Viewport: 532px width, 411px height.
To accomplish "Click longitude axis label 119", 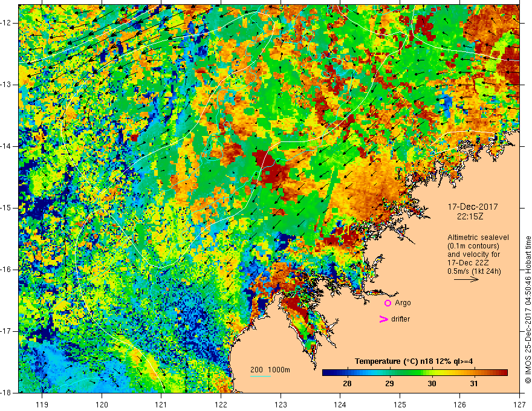I will 42,405.
